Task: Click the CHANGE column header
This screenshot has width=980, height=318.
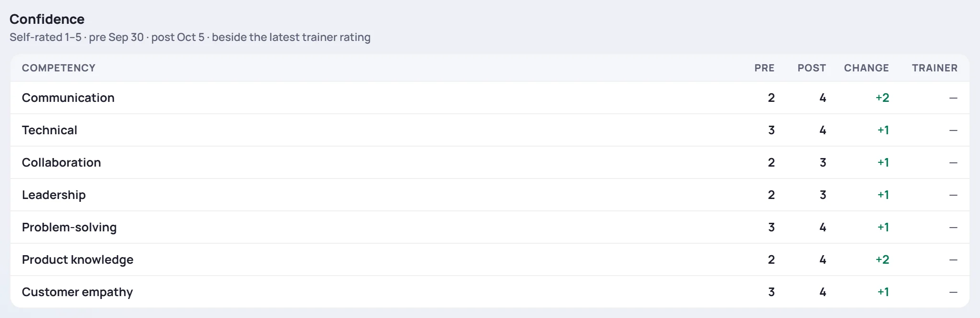Action: click(866, 68)
